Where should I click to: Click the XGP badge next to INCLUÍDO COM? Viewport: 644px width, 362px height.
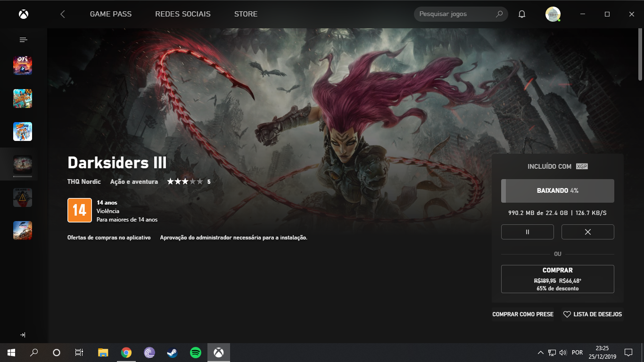tap(582, 166)
